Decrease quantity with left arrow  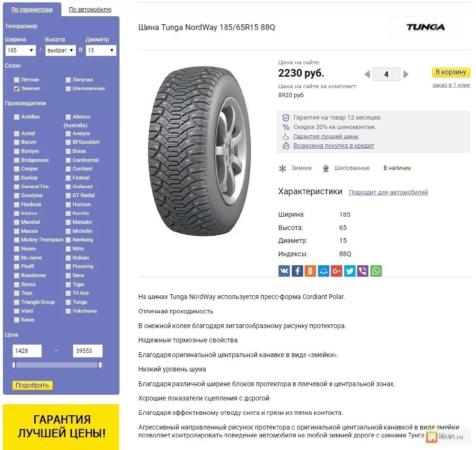tap(367, 74)
